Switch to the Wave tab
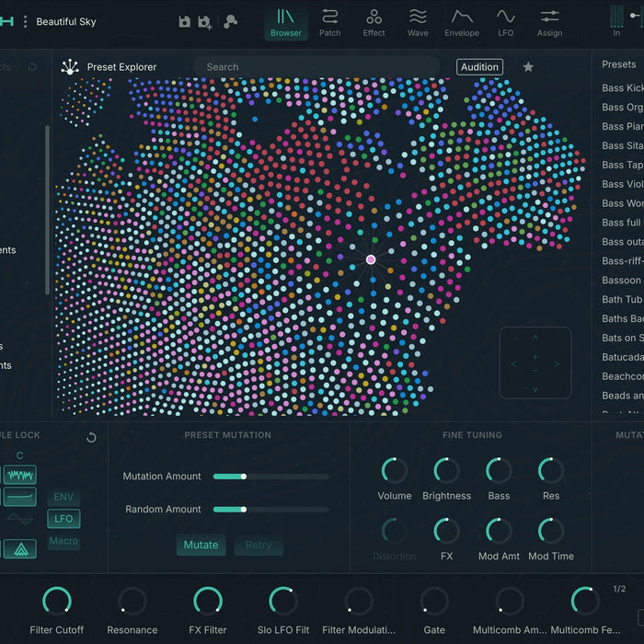 click(418, 23)
